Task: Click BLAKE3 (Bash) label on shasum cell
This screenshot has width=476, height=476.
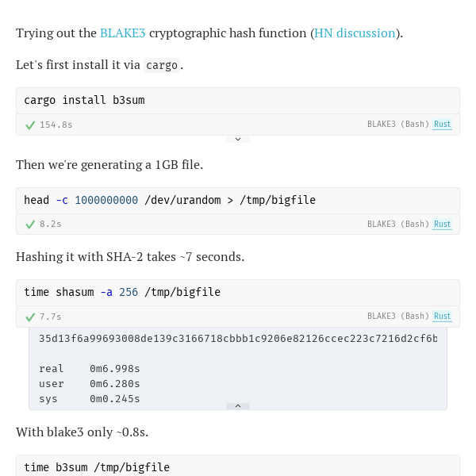Action: click(398, 316)
